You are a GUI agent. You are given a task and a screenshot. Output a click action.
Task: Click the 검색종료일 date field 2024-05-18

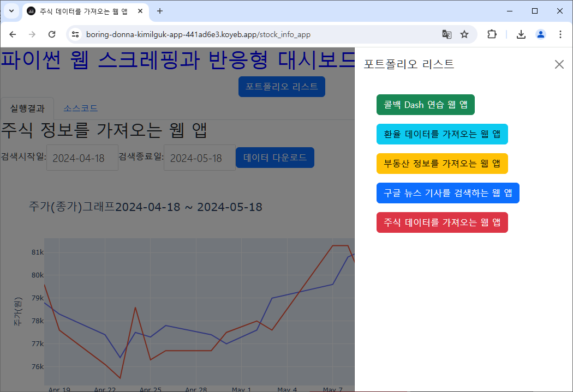pos(200,158)
